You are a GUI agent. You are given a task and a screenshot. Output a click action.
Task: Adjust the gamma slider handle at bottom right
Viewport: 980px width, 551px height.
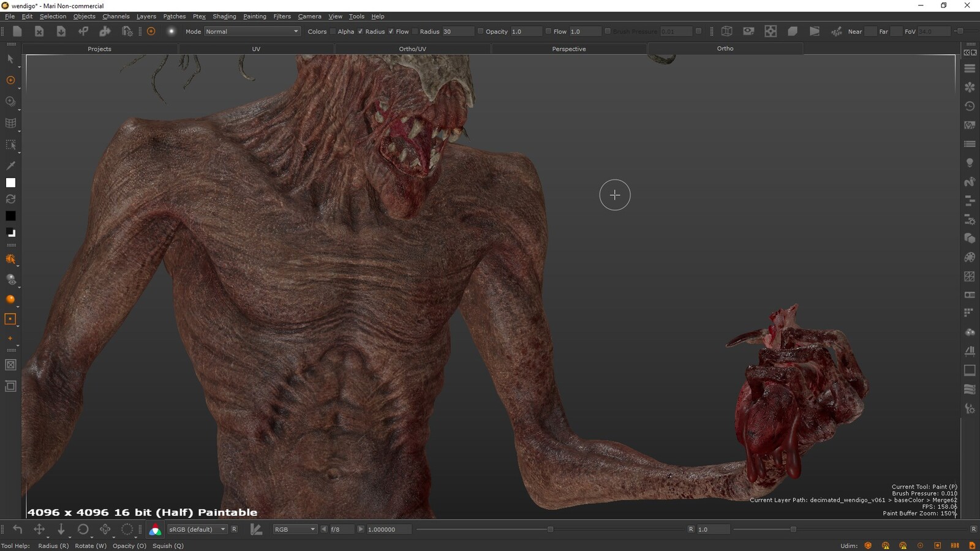793,530
